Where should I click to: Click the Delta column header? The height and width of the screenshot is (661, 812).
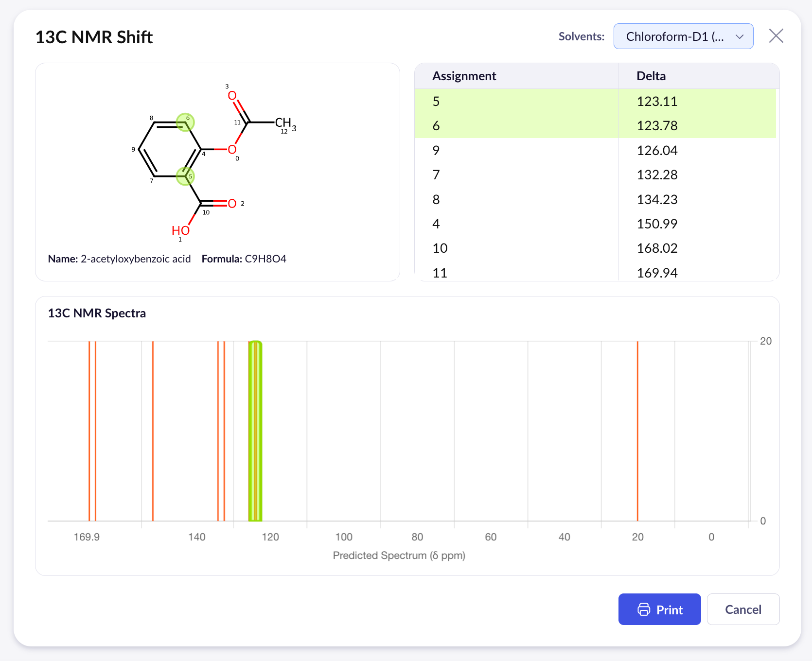[x=651, y=76]
